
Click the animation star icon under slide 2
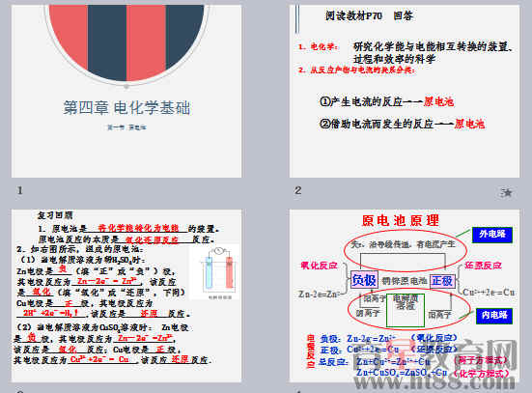click(506, 192)
